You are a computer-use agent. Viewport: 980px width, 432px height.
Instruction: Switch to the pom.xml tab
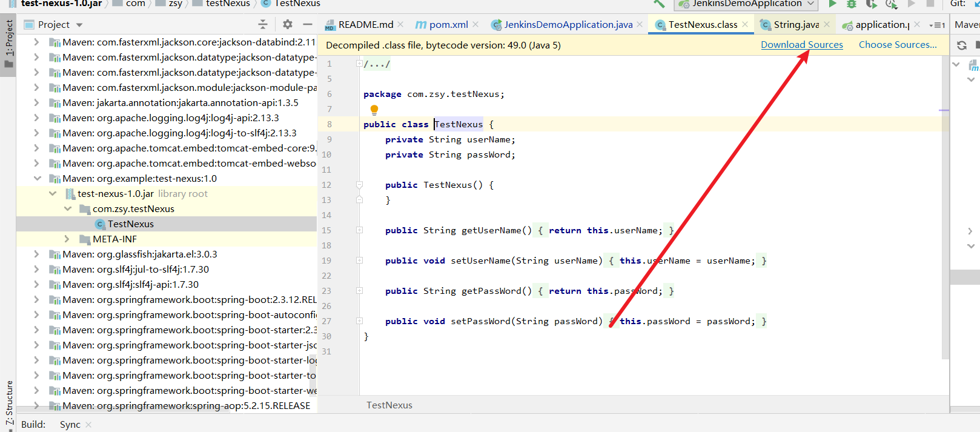coord(448,24)
